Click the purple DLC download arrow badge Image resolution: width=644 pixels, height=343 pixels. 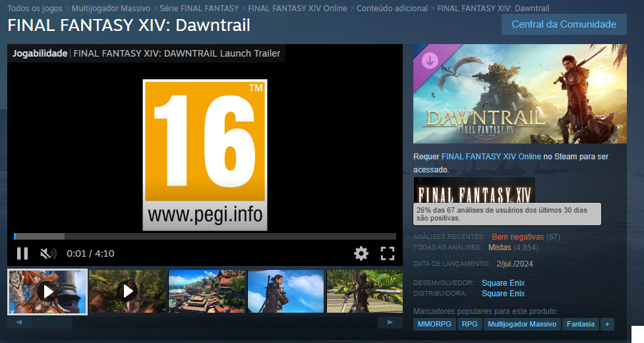430,61
